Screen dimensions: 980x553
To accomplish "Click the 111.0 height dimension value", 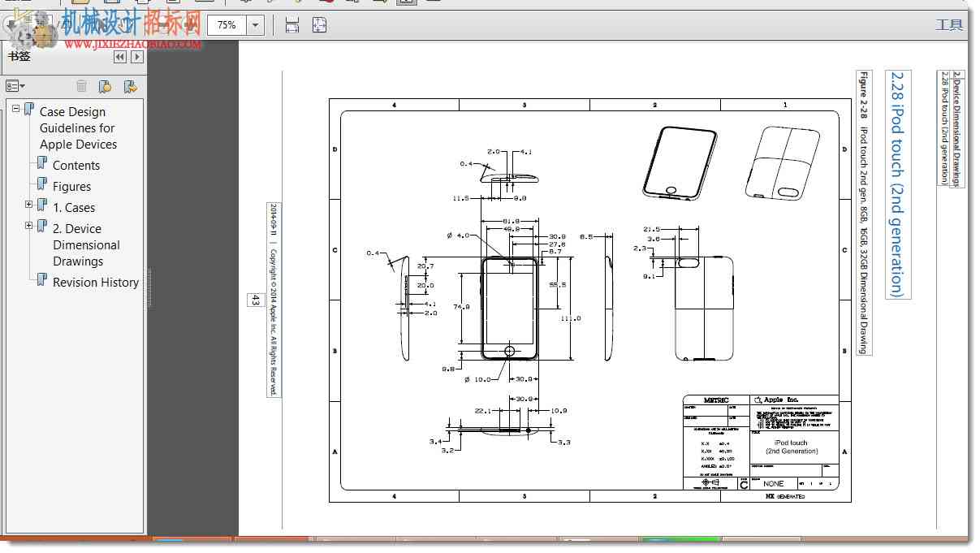I will click(x=571, y=318).
